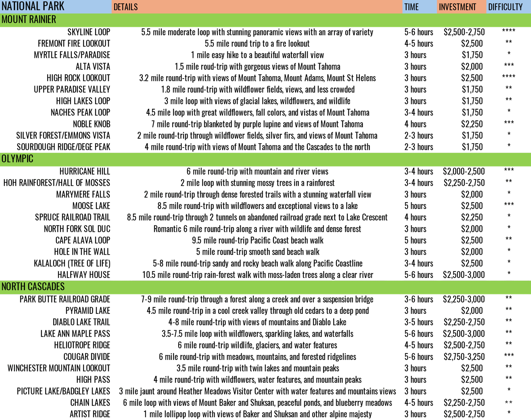Image resolution: width=531 pixels, height=420 pixels.
Task: Select SOURDOUGH RIDGE/DEGE PEAK cell
Action: tap(63, 147)
